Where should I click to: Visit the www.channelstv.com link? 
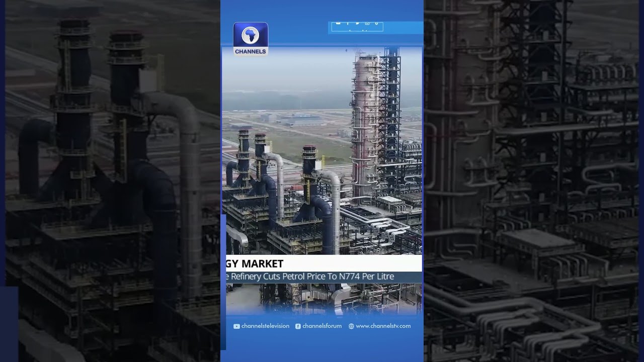click(x=383, y=326)
